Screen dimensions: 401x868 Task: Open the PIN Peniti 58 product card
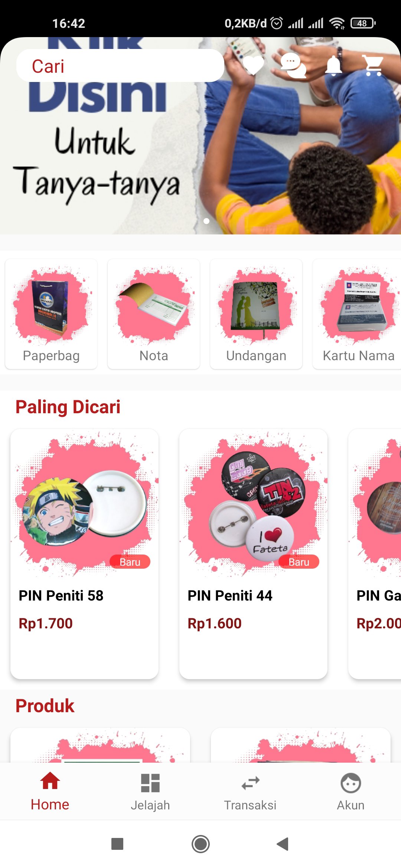click(x=84, y=554)
